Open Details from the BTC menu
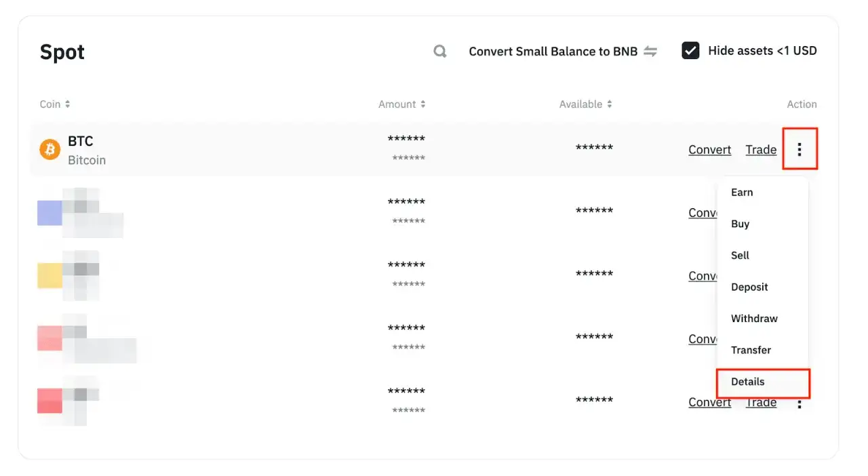 (747, 382)
